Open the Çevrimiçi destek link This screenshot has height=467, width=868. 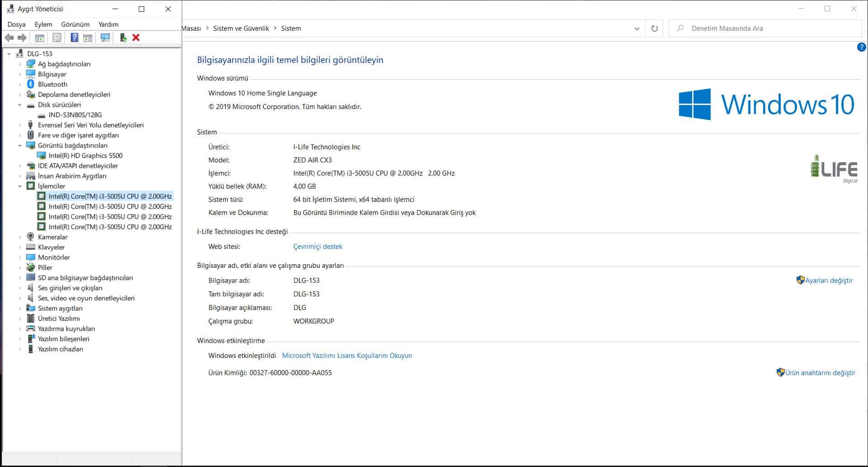coord(318,247)
